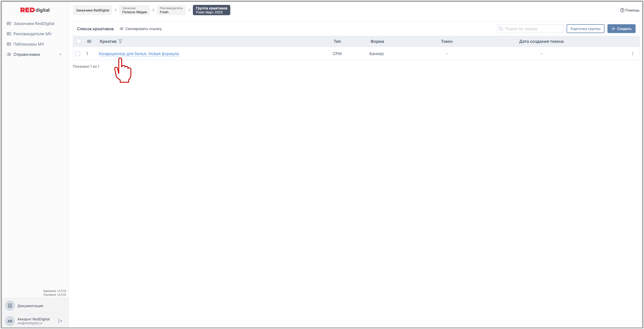Copy link via Скопировать ссылку
Screen dimensions: 644x329
(x=141, y=29)
